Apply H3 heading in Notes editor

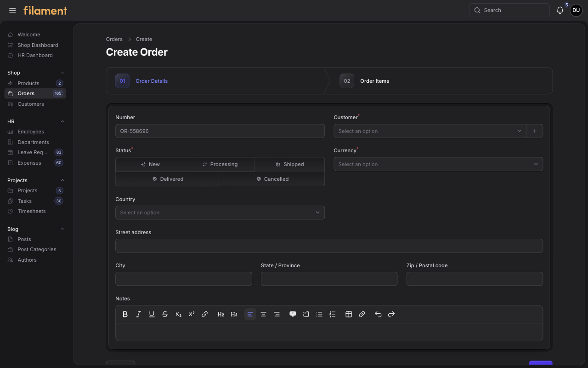coord(234,314)
